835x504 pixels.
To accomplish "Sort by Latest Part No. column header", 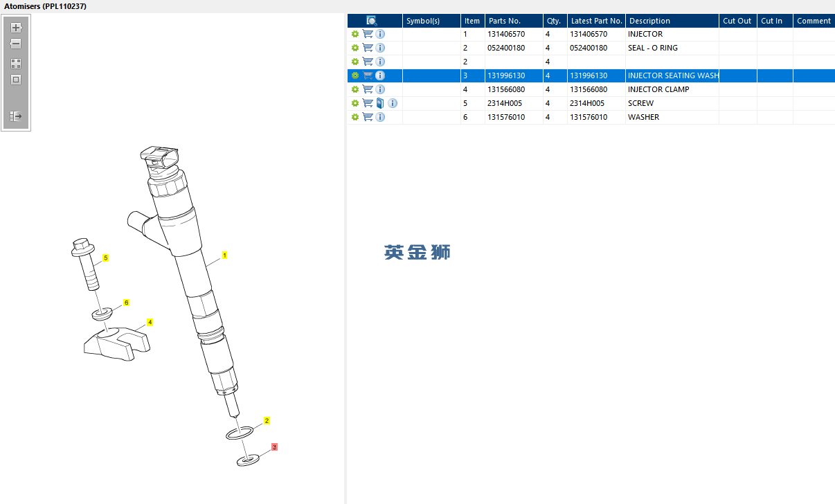I will [596, 21].
